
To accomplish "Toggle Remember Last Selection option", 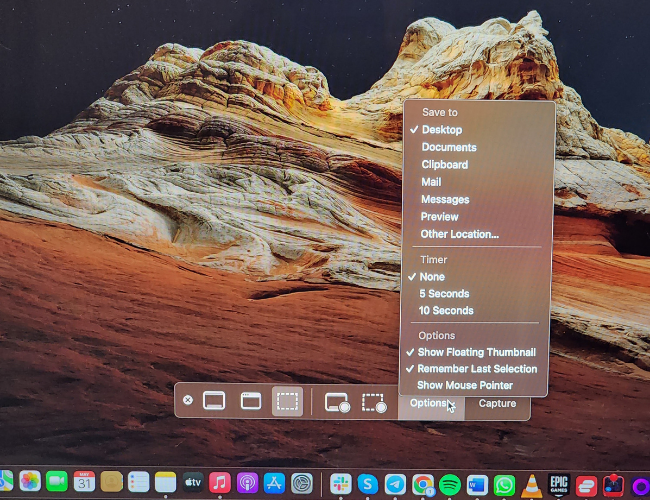I will [477, 369].
